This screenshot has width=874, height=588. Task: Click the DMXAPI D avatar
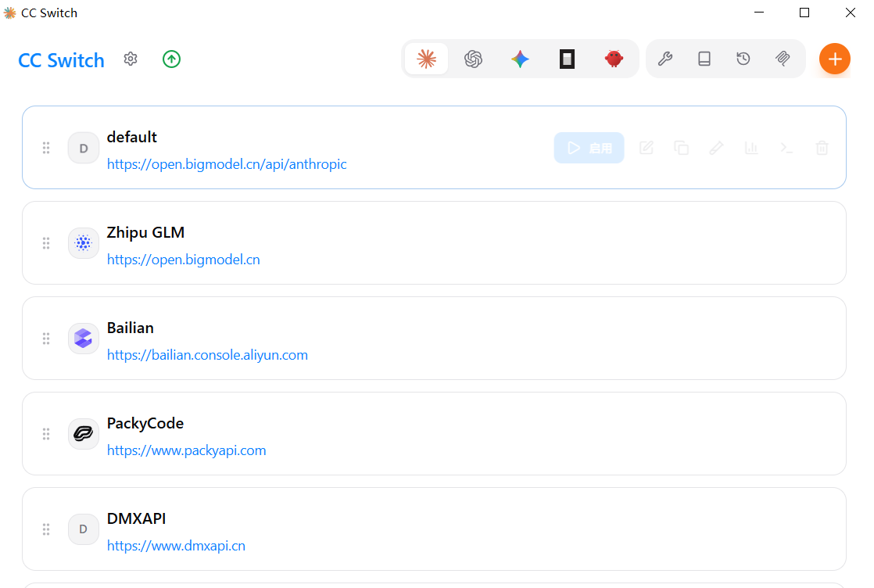[84, 529]
